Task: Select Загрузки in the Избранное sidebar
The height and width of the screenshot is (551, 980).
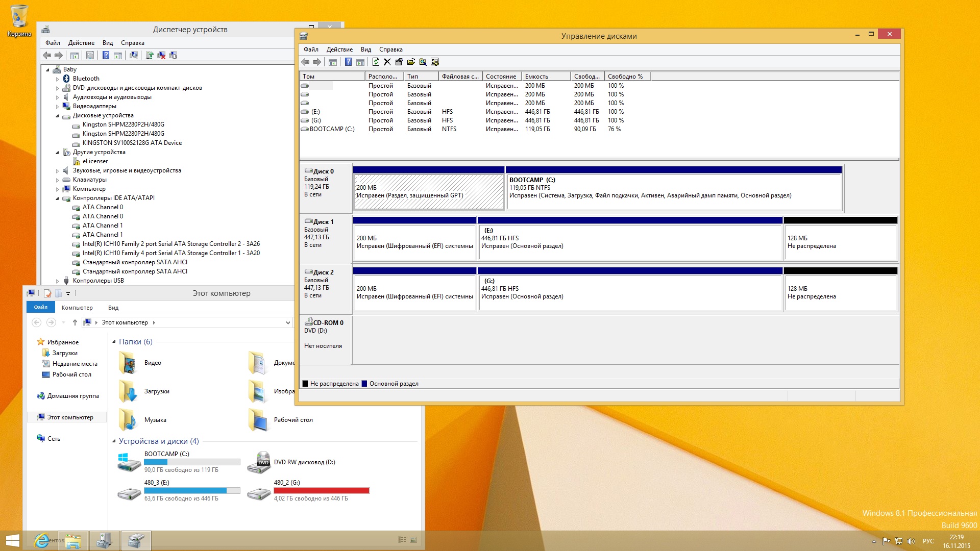Action: click(x=65, y=353)
